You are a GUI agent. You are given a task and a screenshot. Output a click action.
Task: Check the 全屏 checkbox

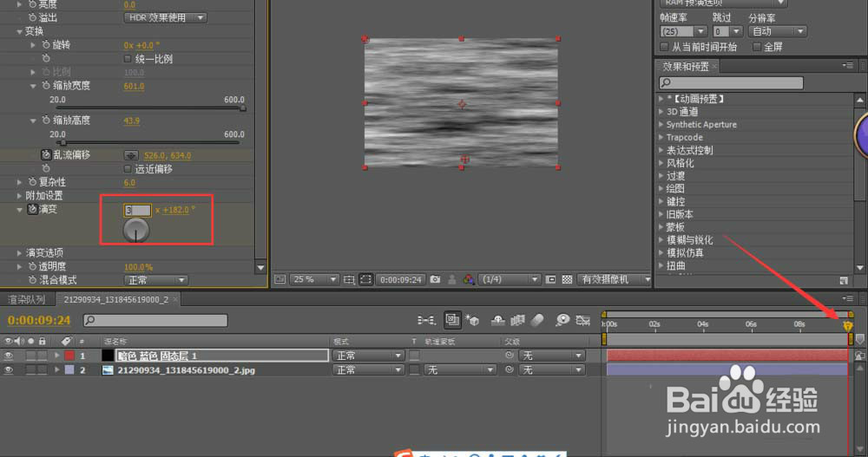(757, 47)
